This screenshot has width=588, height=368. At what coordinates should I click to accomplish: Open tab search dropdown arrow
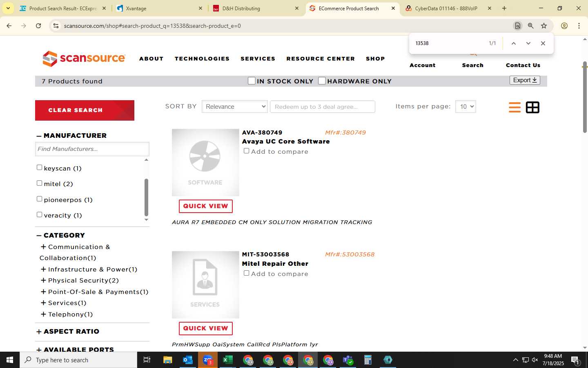coord(8,8)
